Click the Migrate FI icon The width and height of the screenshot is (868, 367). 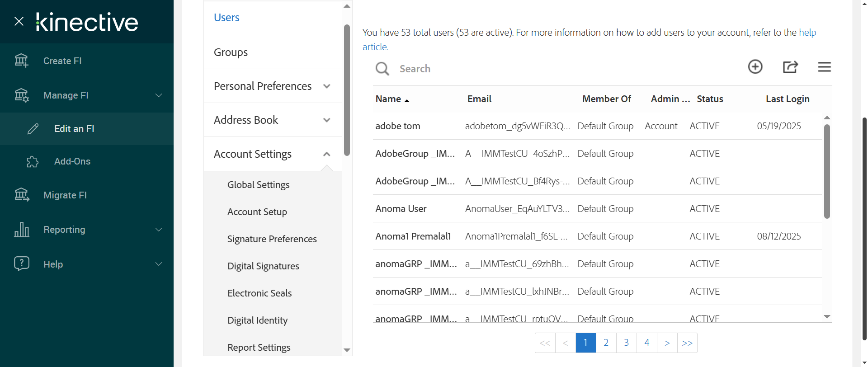pyautogui.click(x=21, y=195)
